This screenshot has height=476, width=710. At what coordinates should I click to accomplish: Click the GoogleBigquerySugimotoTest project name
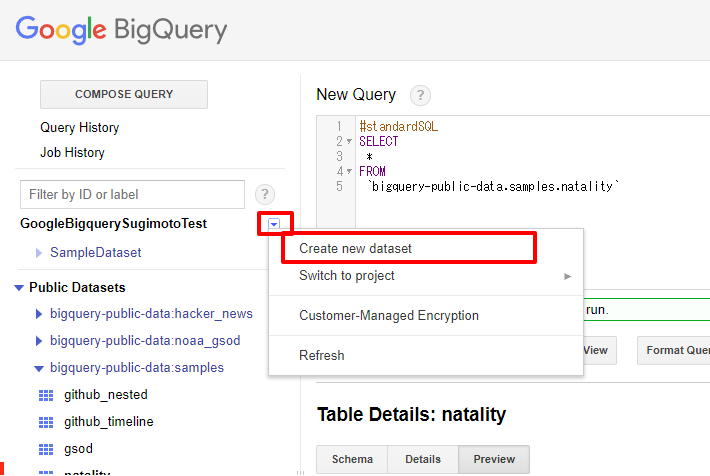(x=113, y=224)
